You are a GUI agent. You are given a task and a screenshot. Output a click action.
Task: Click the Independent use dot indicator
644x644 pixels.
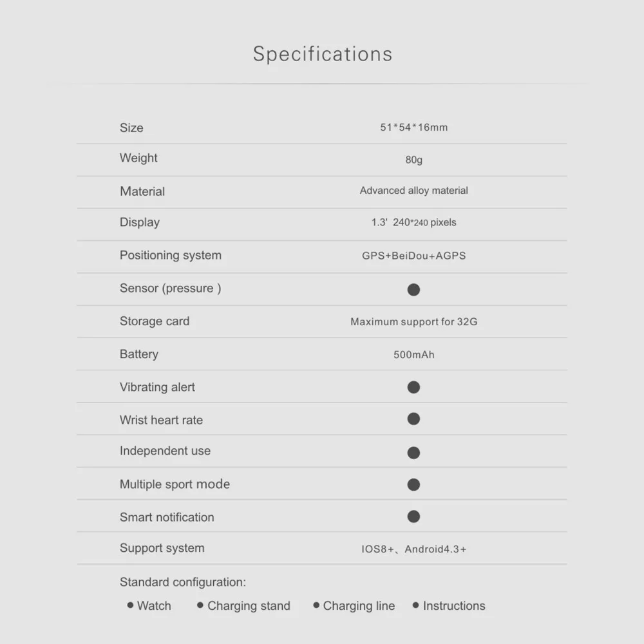(413, 453)
